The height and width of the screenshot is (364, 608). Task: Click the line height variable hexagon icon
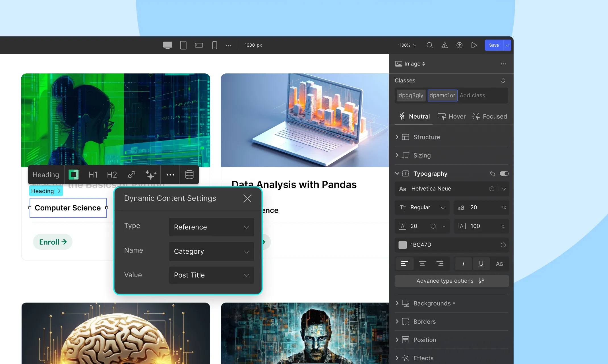pyautogui.click(x=433, y=226)
